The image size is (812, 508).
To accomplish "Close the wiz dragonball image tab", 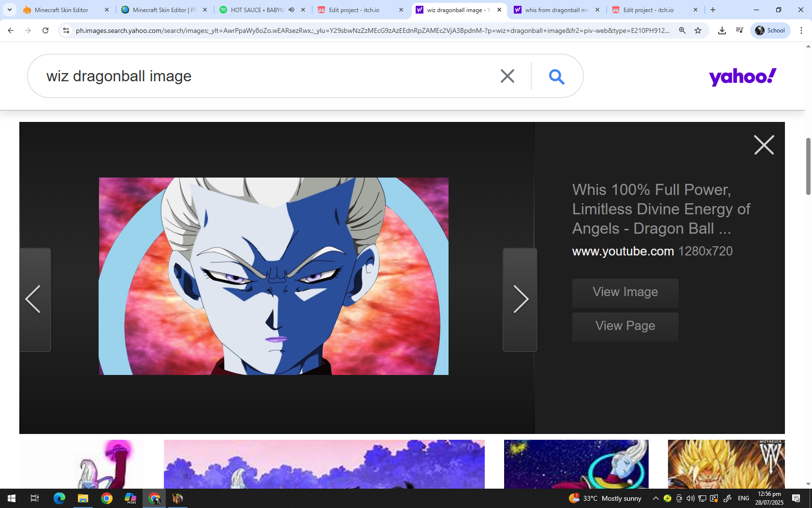I will (x=499, y=10).
